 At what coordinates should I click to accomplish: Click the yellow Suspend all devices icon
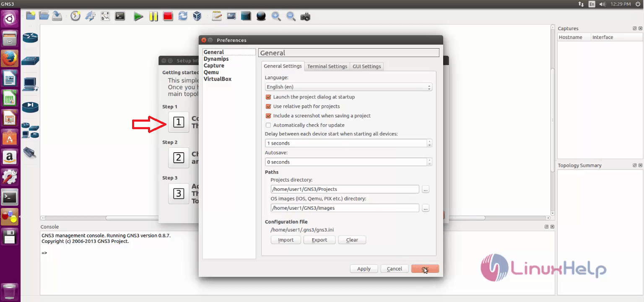click(153, 16)
